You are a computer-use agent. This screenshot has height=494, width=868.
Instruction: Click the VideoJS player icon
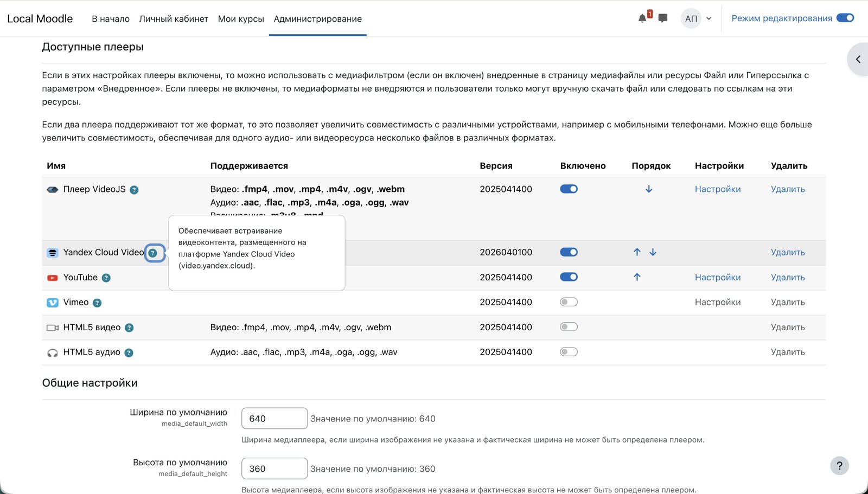point(53,190)
